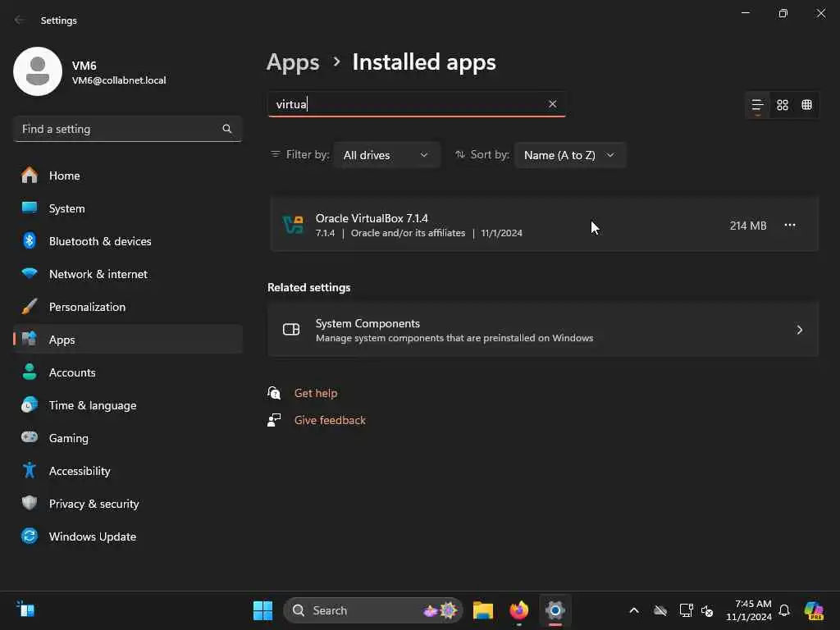
Task: Show hidden system tray icons chevron
Action: coord(633,610)
